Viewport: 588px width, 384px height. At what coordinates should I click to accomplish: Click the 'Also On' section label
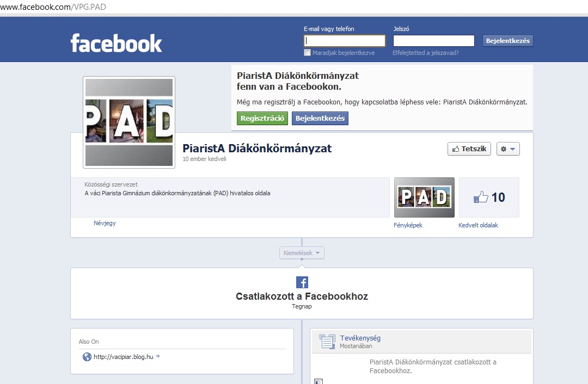(x=89, y=342)
